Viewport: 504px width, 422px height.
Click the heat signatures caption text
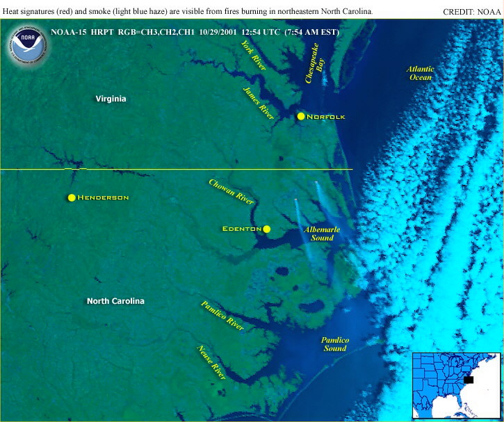coord(188,13)
